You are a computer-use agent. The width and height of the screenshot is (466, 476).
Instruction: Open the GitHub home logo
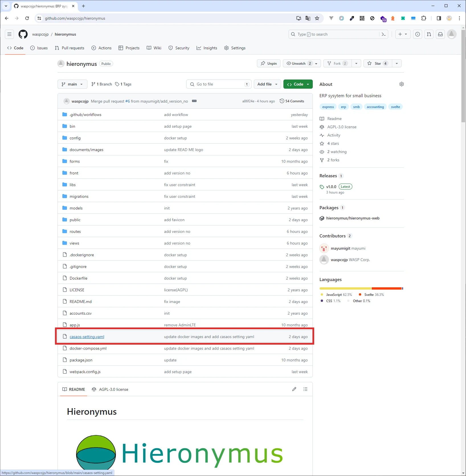coord(23,34)
